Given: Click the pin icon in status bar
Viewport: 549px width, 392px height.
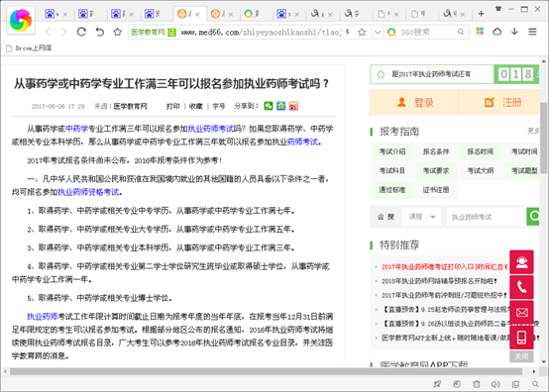Looking at the screenshot, I should 437,384.
